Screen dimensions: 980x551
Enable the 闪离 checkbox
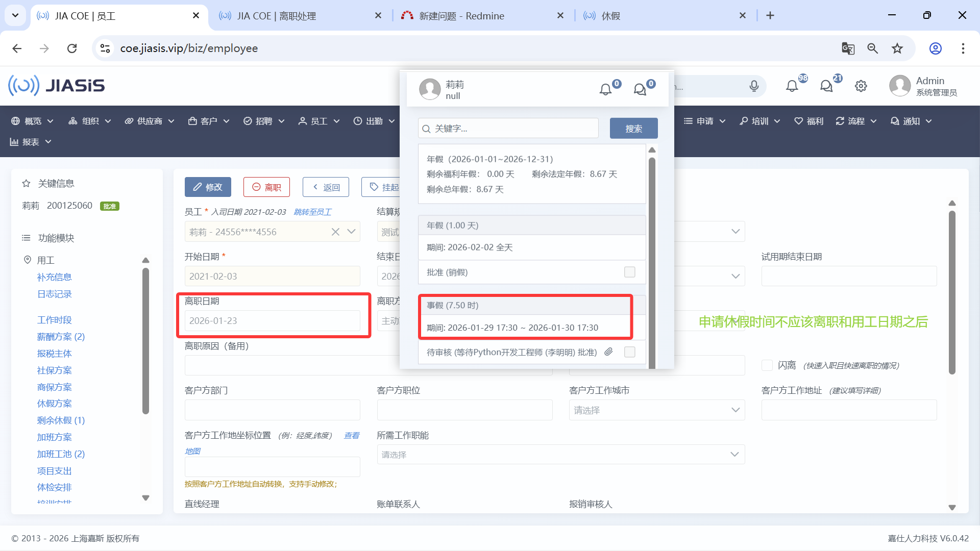767,365
